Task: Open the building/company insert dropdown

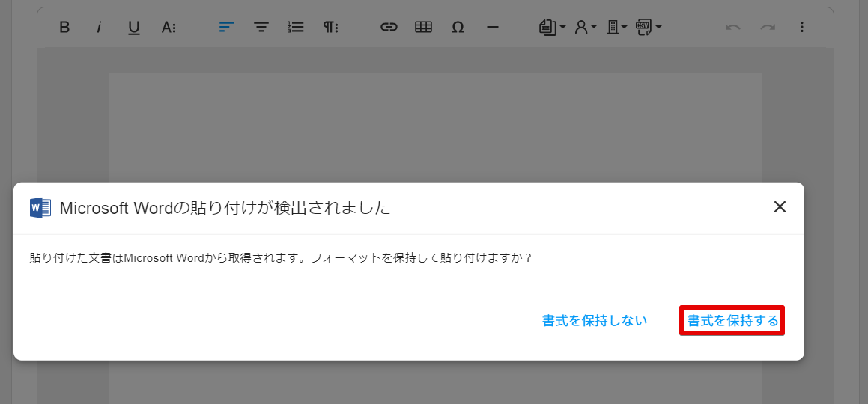Action: pos(616,27)
